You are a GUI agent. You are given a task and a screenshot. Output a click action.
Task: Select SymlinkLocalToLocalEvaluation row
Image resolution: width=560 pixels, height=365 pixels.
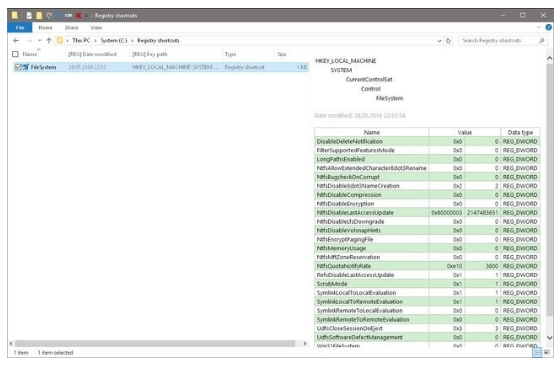point(427,293)
